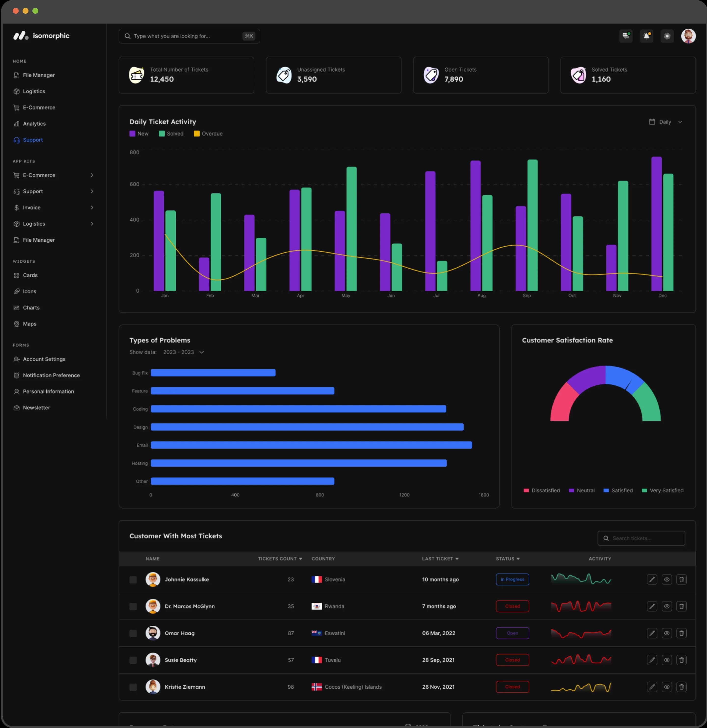Toggle the Solved series legend swatch

(x=162, y=134)
